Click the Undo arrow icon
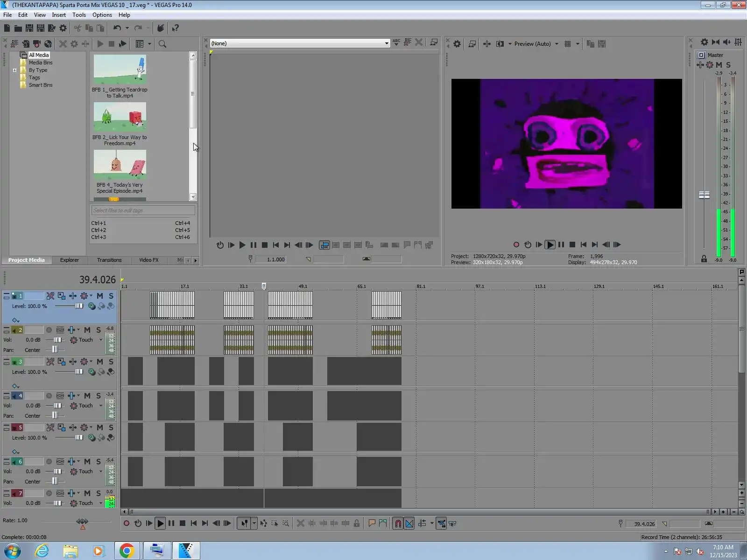 click(117, 28)
